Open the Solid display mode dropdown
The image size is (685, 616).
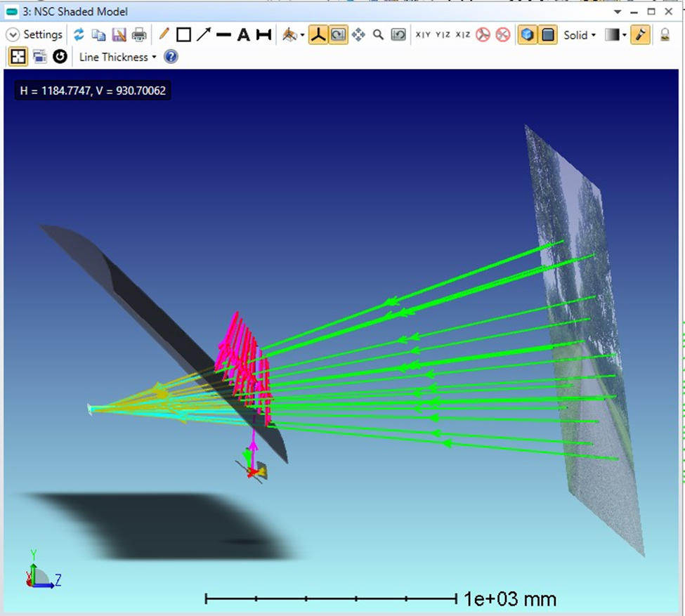(x=580, y=35)
